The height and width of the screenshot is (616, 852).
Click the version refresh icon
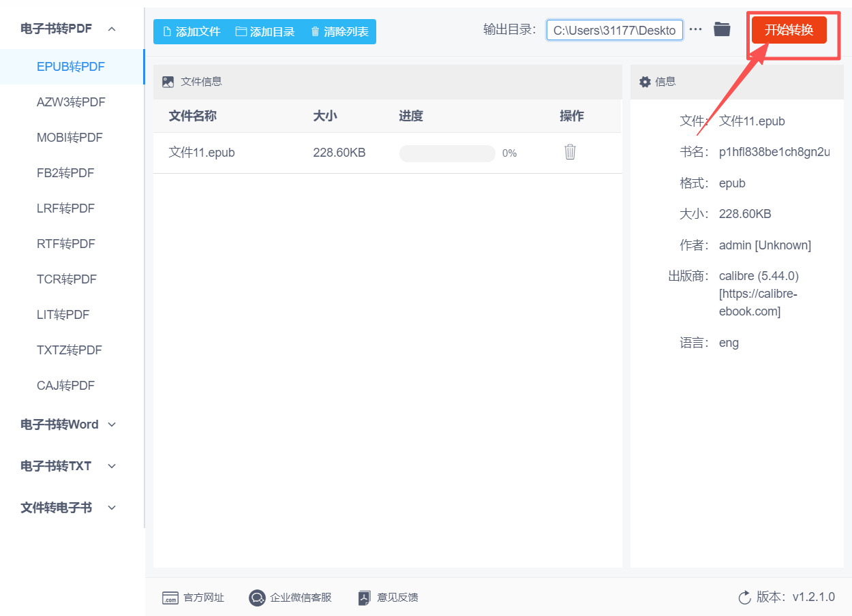tap(744, 598)
